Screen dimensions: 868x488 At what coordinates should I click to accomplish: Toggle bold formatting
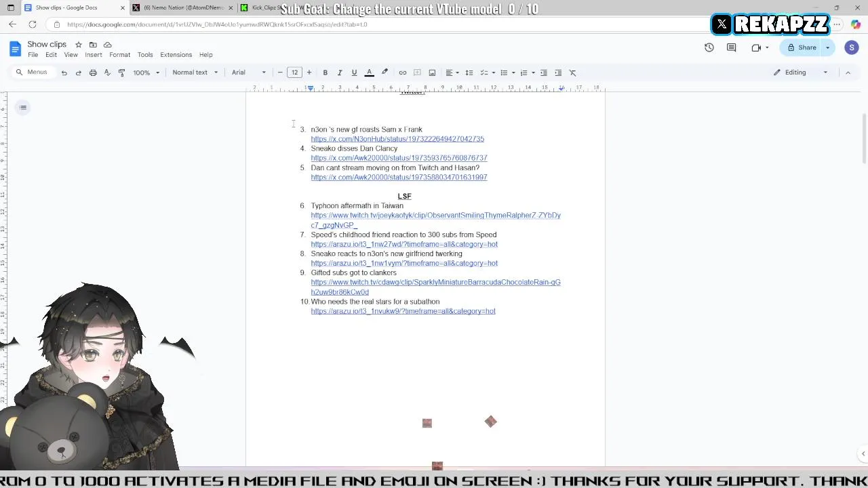(x=325, y=73)
